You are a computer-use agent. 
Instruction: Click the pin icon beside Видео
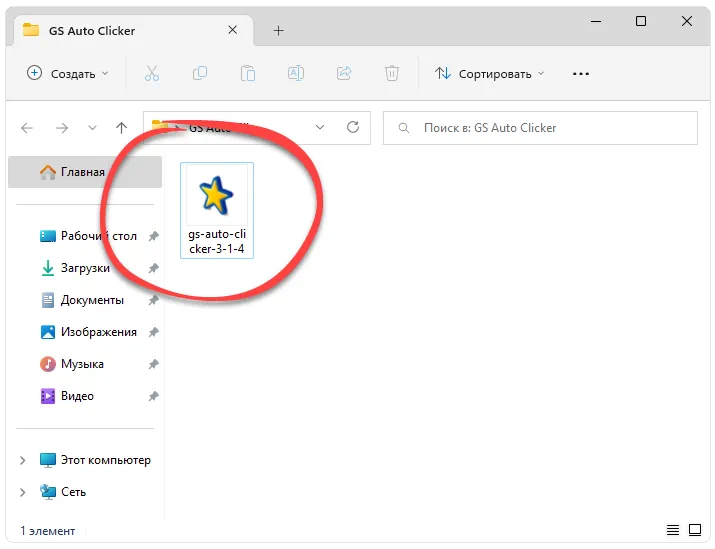154,396
